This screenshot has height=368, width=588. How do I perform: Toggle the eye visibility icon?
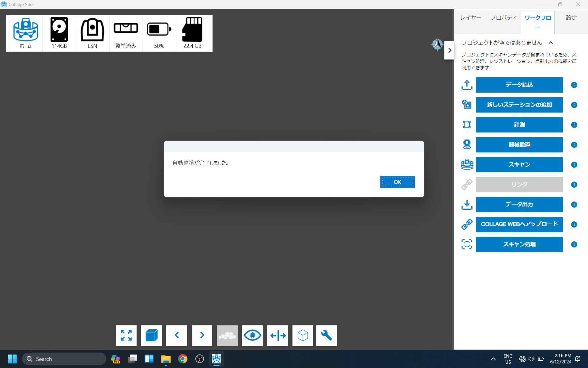[252, 335]
